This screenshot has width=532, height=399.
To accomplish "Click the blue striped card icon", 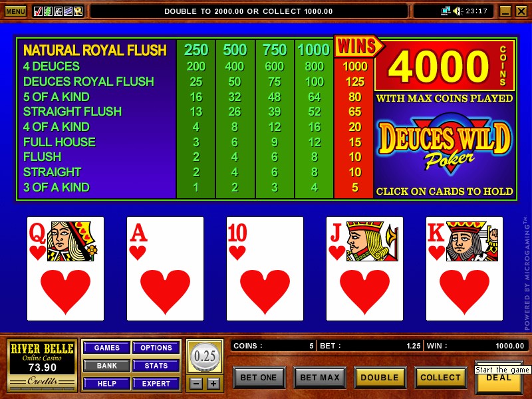I will [x=68, y=11].
